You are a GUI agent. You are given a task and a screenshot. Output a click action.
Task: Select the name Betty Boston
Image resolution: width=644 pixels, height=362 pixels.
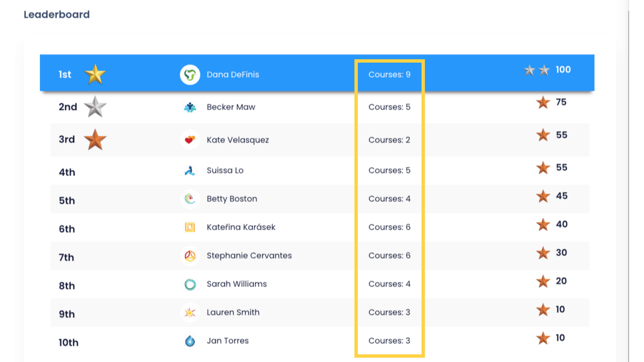[x=232, y=199]
